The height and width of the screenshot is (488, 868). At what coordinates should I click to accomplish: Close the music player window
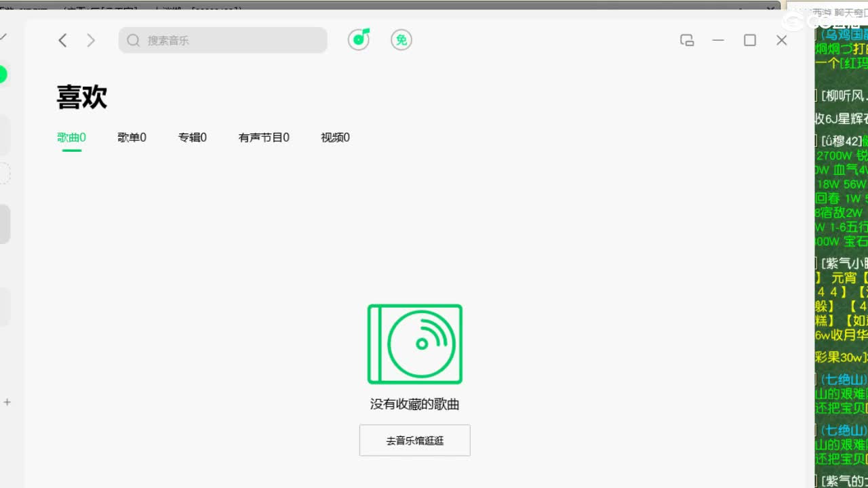pyautogui.click(x=782, y=41)
